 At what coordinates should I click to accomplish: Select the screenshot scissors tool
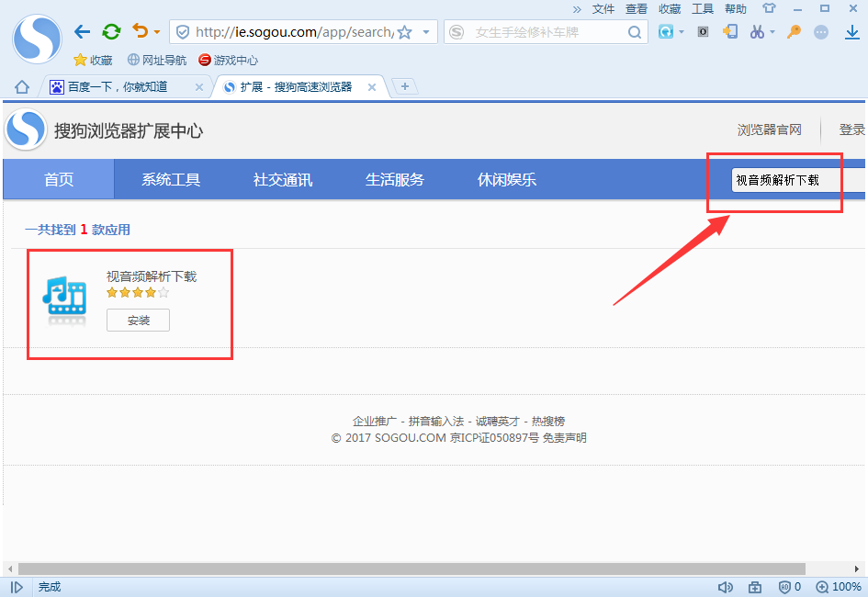pos(757,30)
